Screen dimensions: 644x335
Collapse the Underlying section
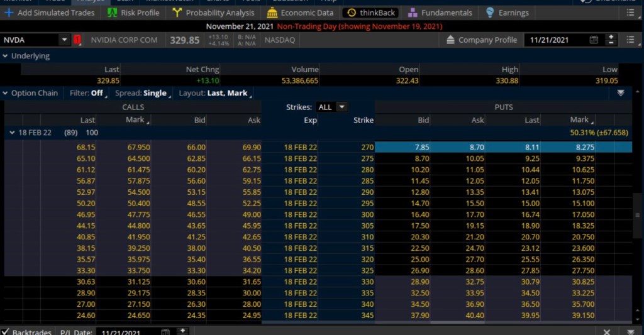[x=6, y=56]
